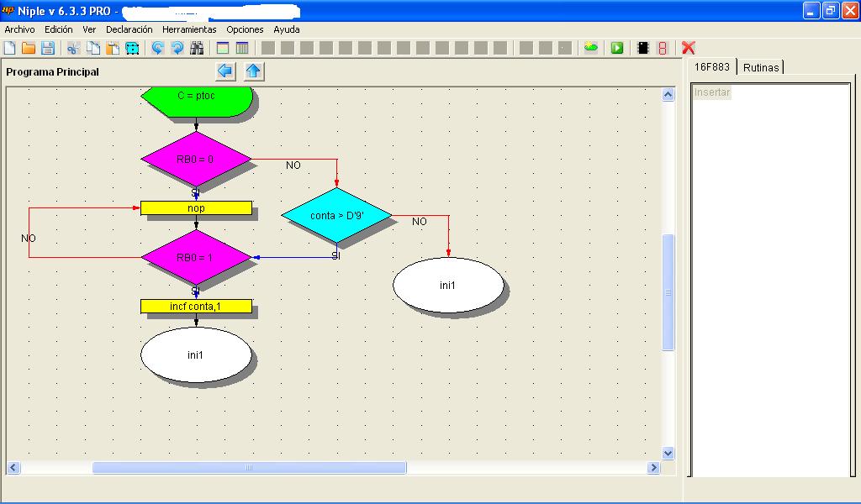The width and height of the screenshot is (861, 504).
Task: Click the green window panel view icon
Action: pyautogui.click(x=222, y=48)
